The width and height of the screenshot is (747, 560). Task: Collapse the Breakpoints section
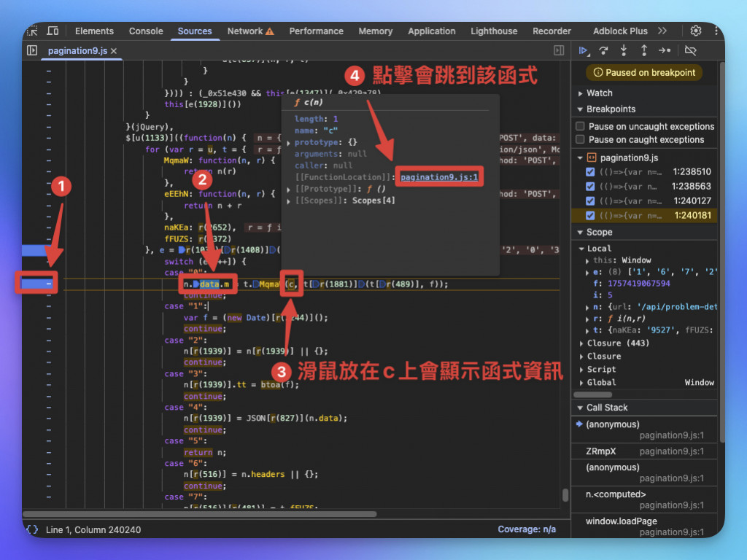[580, 109]
